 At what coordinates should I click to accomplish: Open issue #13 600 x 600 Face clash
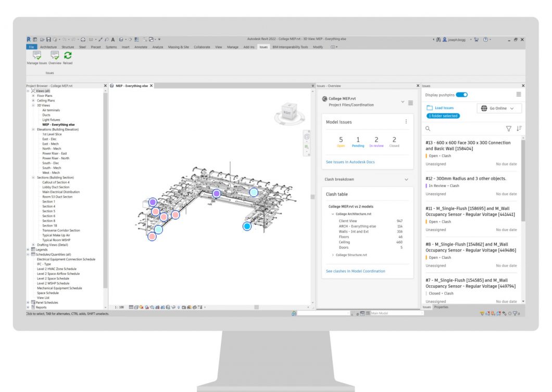pyautogui.click(x=471, y=153)
